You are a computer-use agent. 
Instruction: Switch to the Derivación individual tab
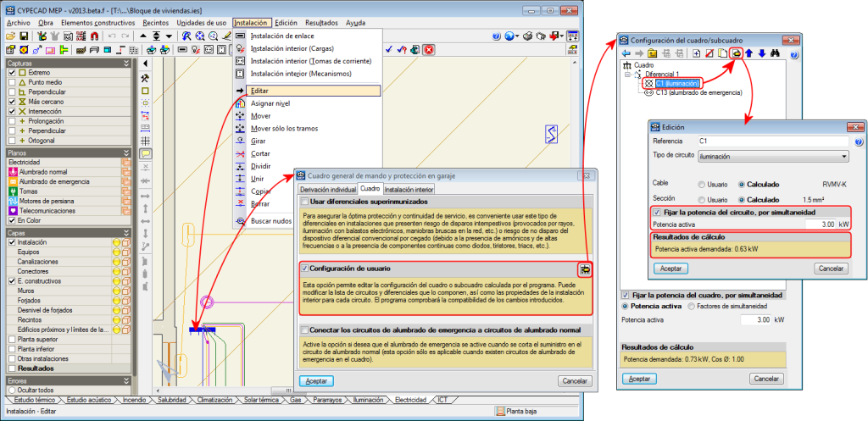(x=327, y=189)
